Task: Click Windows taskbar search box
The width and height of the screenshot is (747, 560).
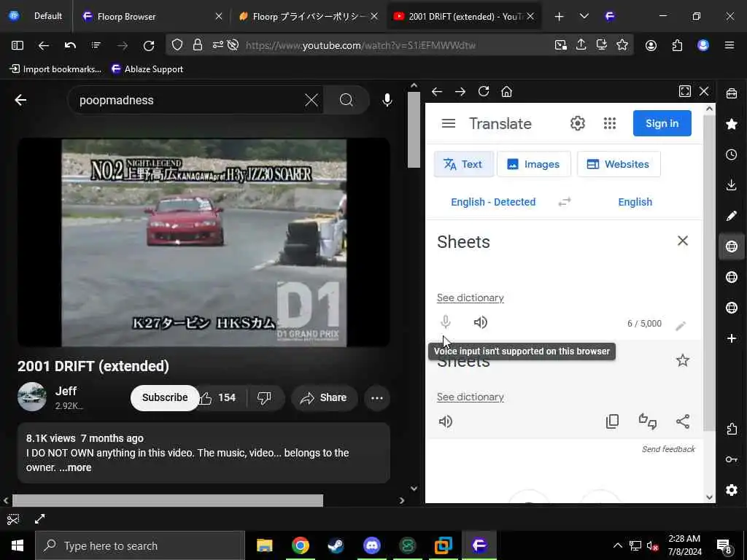Action: [x=139, y=545]
